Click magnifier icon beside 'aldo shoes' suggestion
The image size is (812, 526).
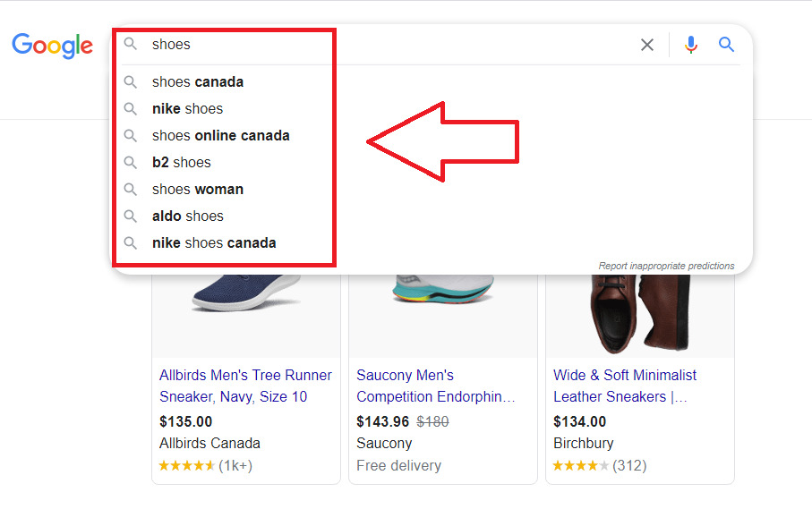(x=131, y=216)
